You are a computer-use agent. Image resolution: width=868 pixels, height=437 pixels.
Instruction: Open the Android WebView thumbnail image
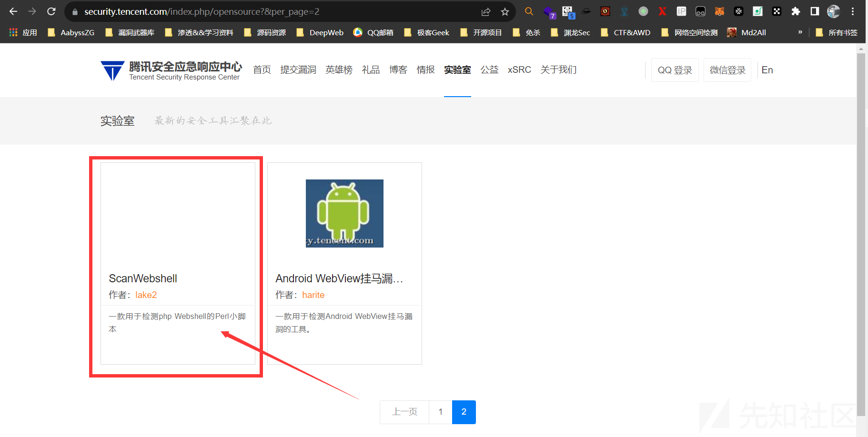click(344, 213)
